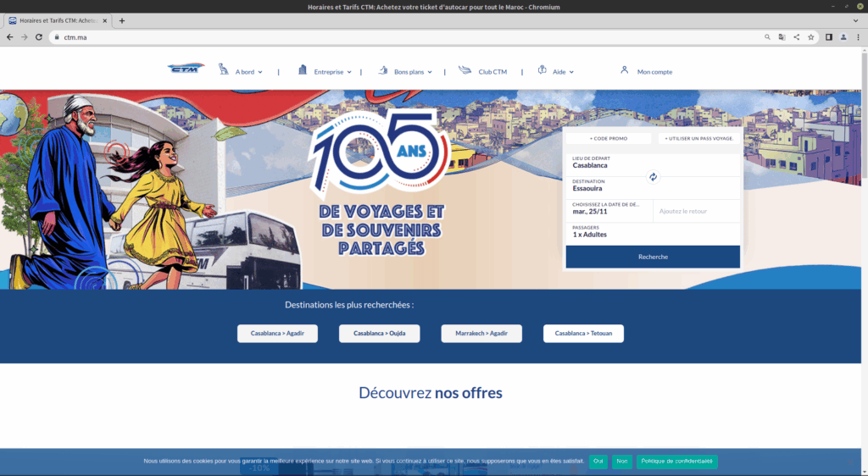Open a new browser tab
The width and height of the screenshot is (868, 476).
[x=122, y=20]
